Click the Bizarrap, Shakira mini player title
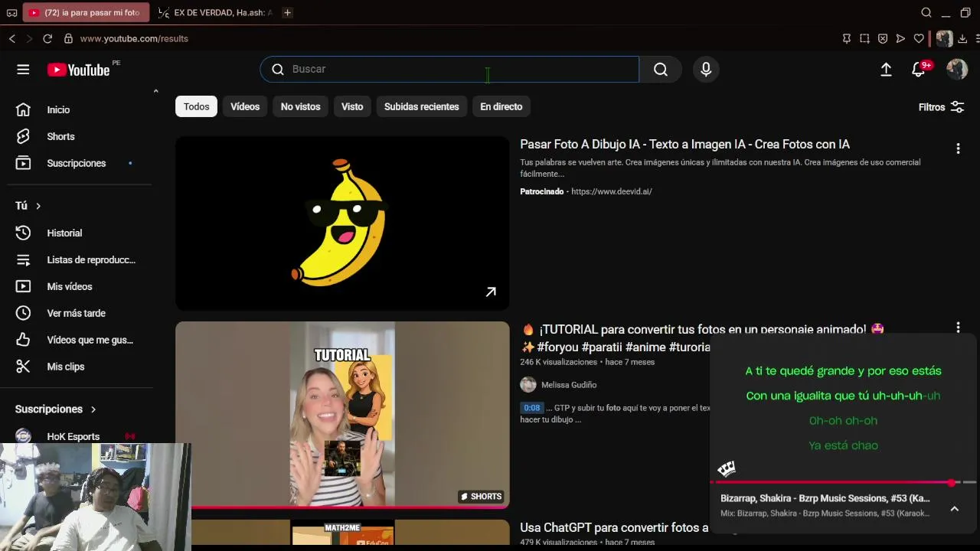Image resolution: width=980 pixels, height=551 pixels. [825, 498]
